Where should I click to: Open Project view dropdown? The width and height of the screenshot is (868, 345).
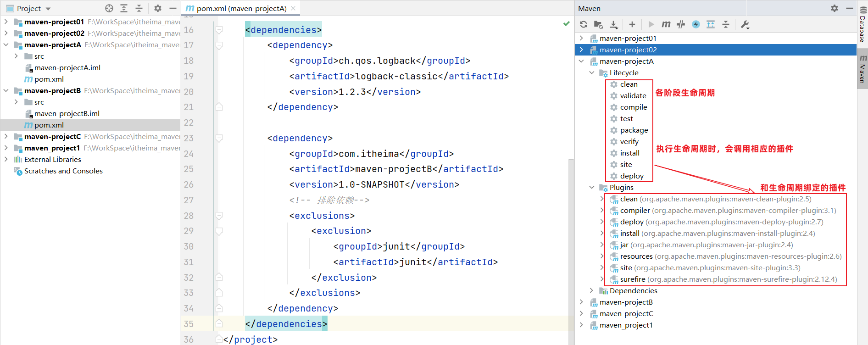tap(48, 9)
